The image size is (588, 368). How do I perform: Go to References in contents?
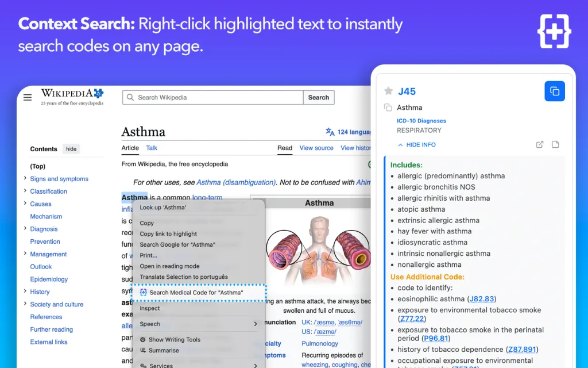coord(46,317)
